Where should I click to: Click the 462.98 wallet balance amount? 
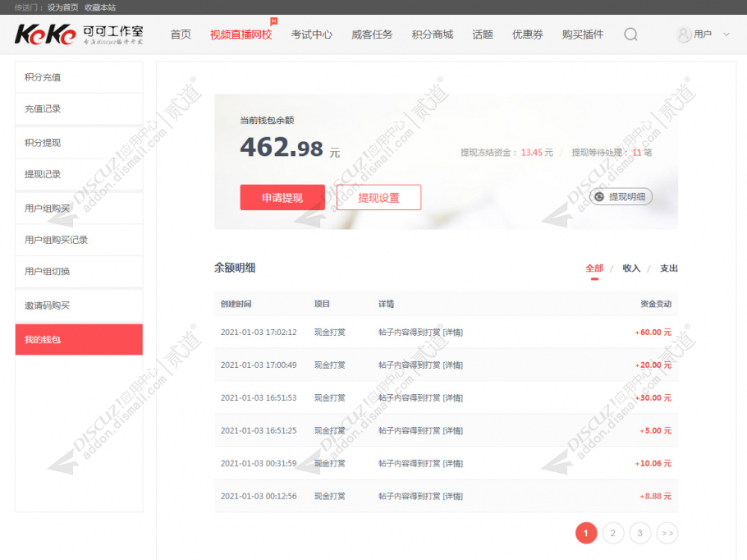(282, 147)
